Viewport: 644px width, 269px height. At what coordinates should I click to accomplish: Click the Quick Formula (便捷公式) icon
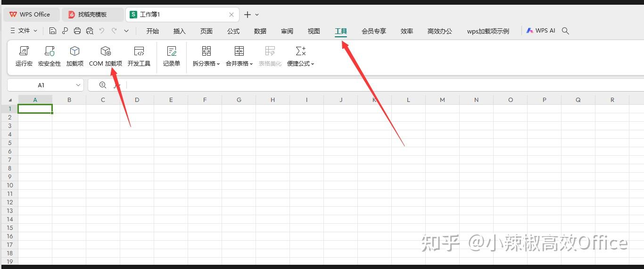(300, 51)
